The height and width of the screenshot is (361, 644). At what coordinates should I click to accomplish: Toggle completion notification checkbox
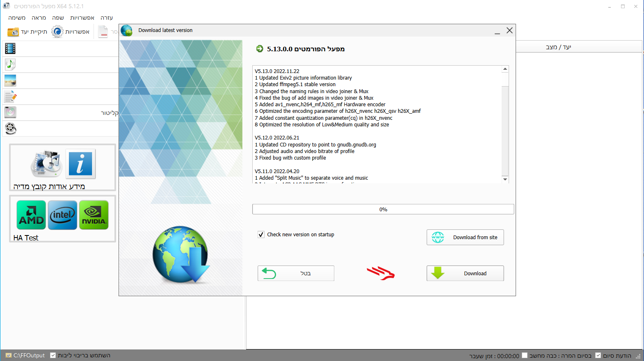pyautogui.click(x=598, y=356)
